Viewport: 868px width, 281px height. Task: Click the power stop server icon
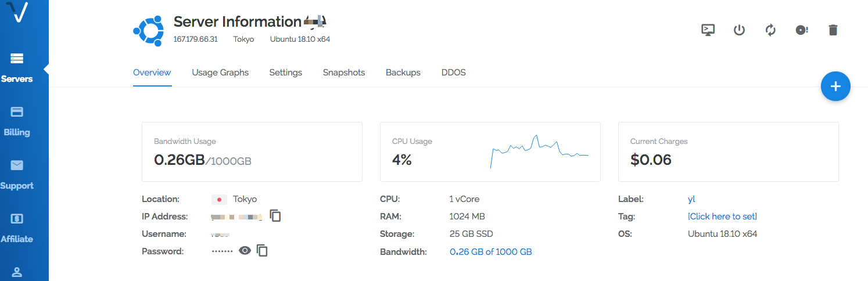[x=739, y=30]
